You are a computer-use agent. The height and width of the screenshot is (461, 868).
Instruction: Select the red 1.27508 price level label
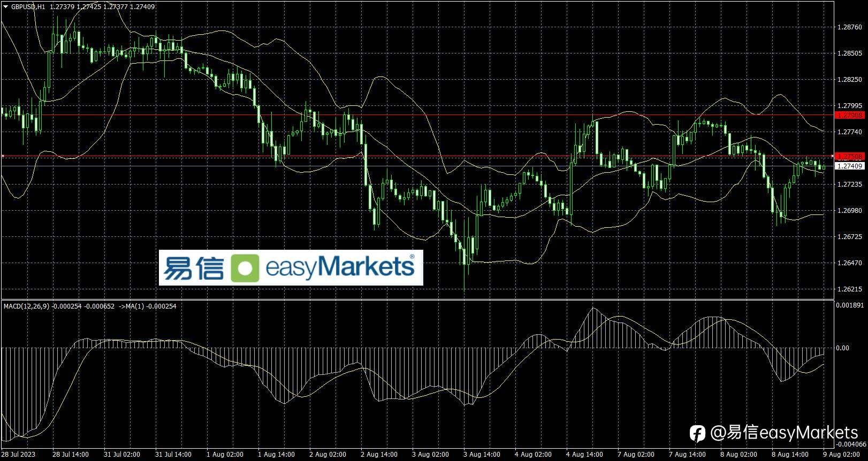coord(850,156)
